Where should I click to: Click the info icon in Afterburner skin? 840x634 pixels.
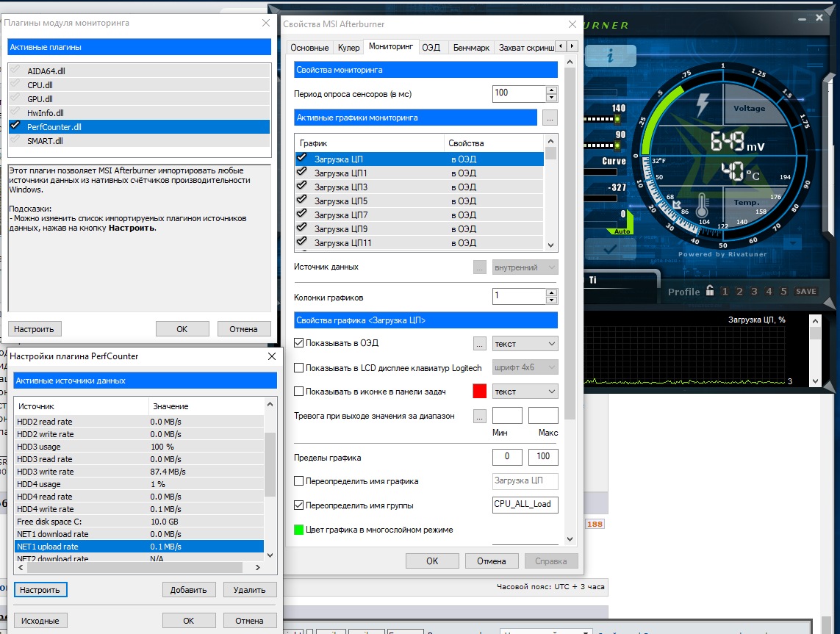pos(610,56)
